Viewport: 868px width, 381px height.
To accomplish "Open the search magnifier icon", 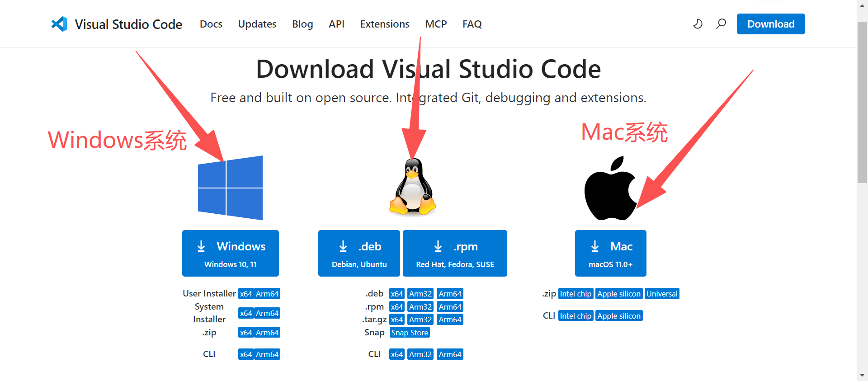I will (x=721, y=24).
